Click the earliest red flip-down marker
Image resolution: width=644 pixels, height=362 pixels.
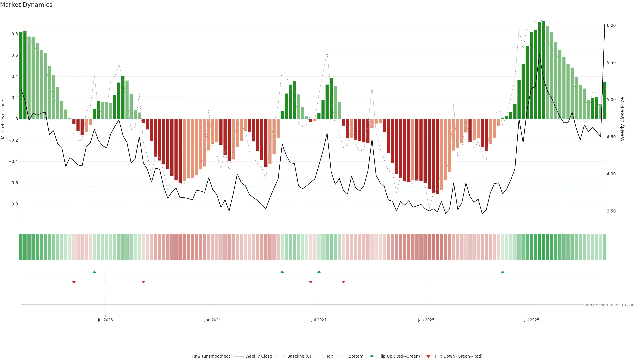[74, 282]
